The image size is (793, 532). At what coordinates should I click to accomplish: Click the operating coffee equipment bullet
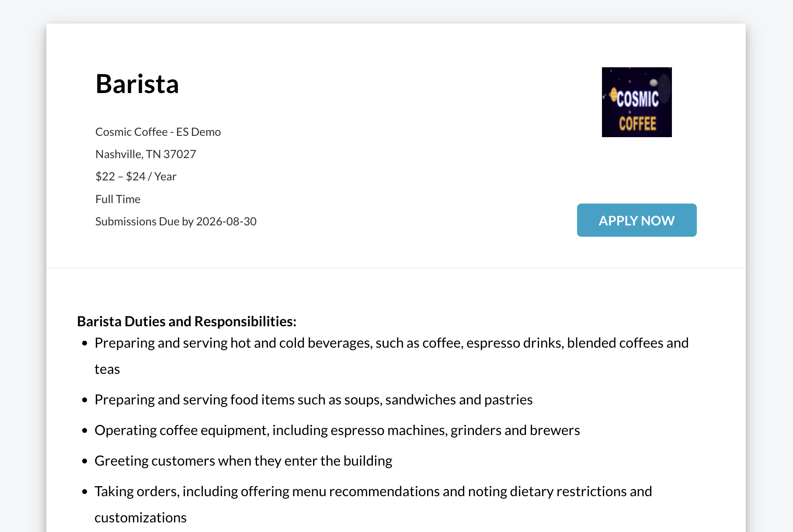pos(337,430)
